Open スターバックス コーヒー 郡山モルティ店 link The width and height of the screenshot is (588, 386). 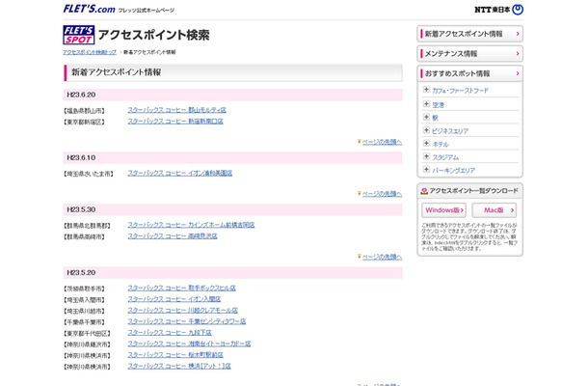(x=177, y=110)
